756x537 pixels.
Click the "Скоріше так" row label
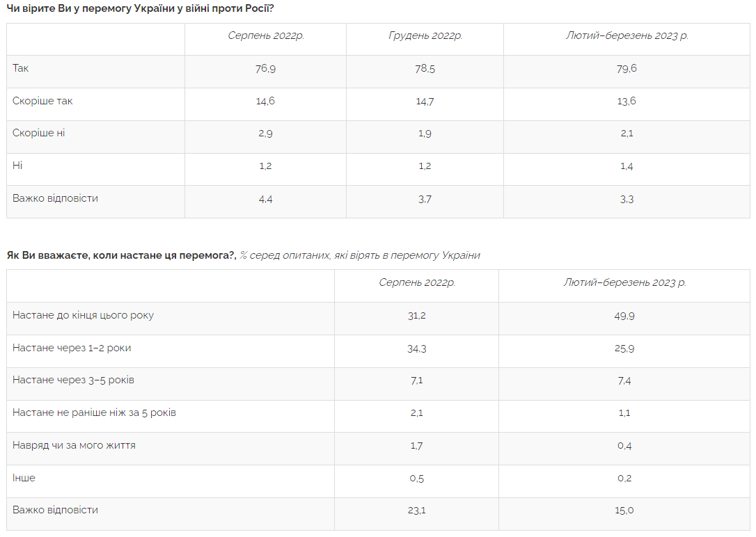coord(42,101)
